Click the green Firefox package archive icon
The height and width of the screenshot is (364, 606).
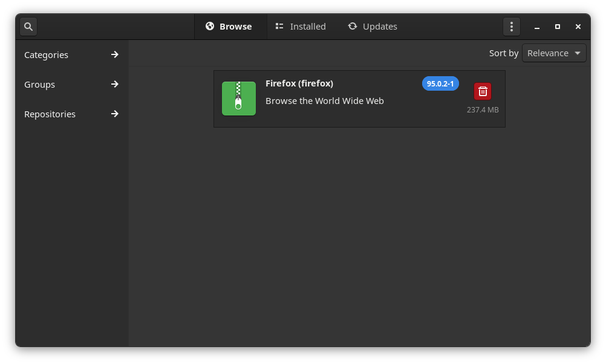pos(239,99)
